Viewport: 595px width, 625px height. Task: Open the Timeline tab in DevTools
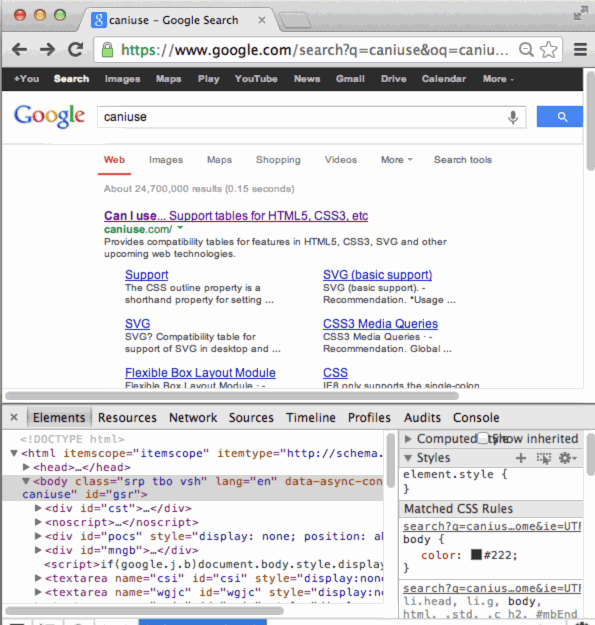[x=310, y=417]
